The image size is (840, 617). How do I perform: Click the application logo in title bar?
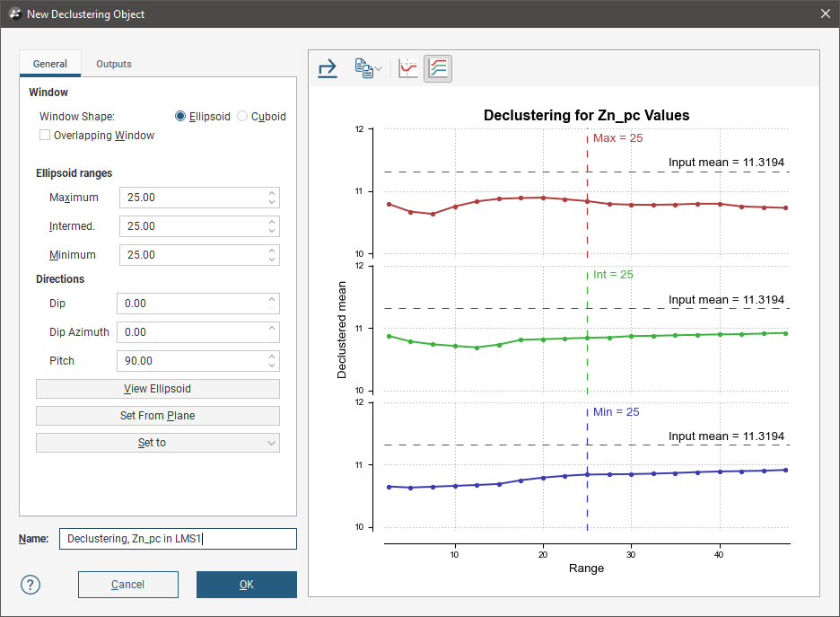(x=13, y=13)
